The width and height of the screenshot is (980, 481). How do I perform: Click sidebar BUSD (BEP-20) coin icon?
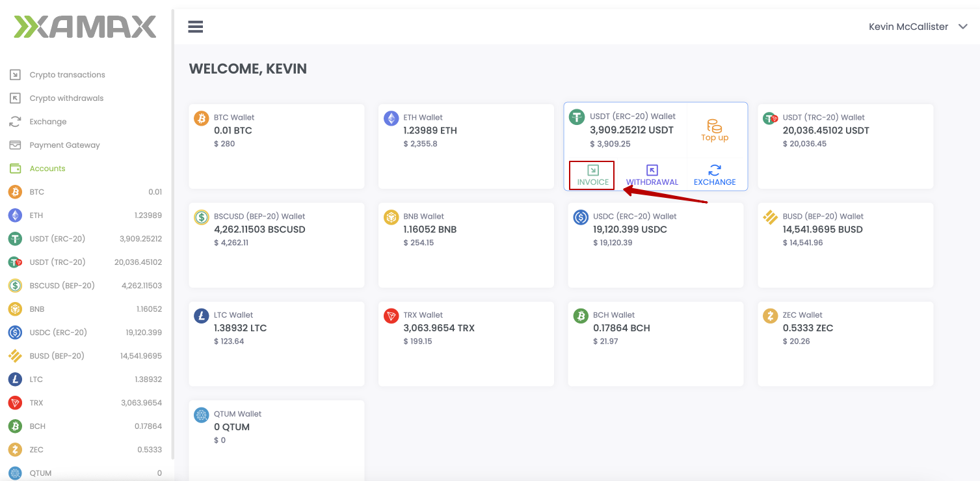[x=15, y=356]
